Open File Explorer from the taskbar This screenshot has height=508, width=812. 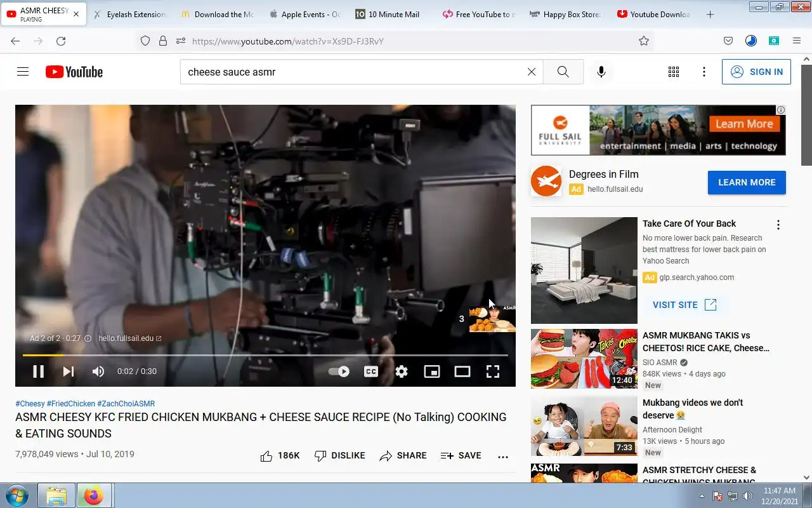pos(56,495)
